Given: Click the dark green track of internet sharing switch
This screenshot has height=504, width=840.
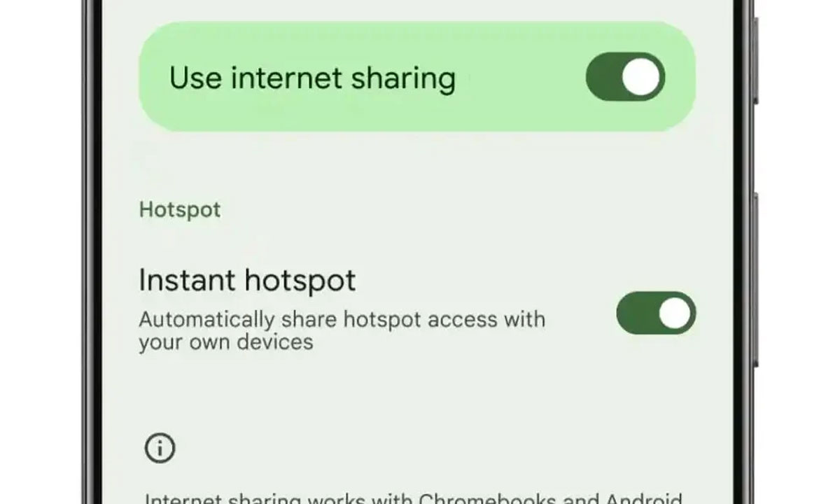Looking at the screenshot, I should click(x=603, y=77).
